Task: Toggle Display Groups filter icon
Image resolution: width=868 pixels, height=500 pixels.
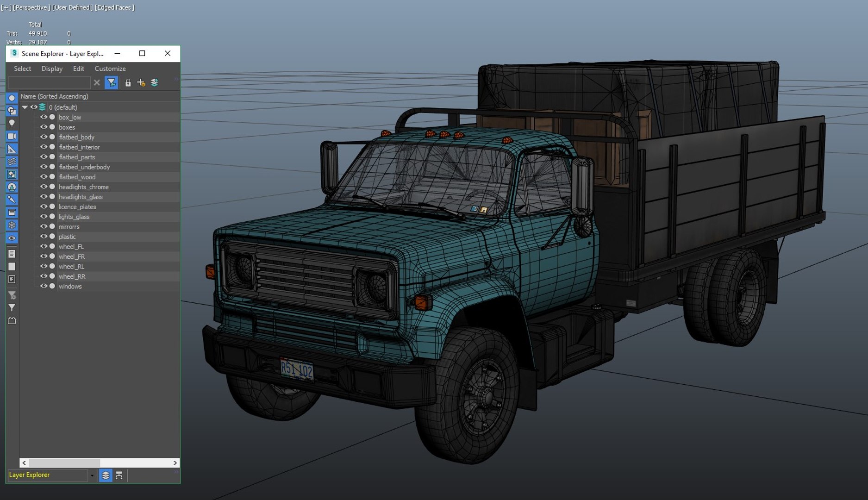Action: click(12, 175)
